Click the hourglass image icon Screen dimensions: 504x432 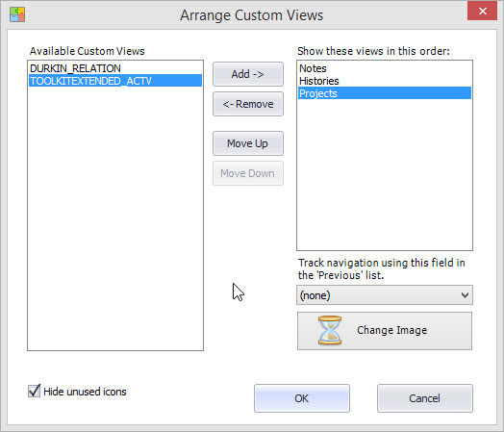(330, 330)
